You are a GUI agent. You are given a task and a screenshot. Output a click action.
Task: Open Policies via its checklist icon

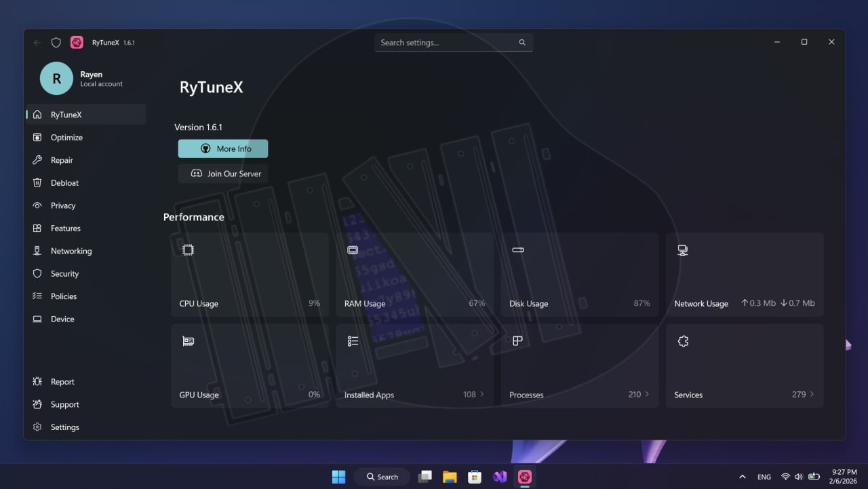pos(37,296)
